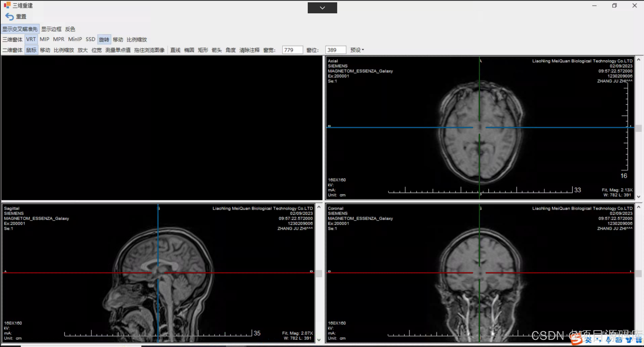This screenshot has height=347, width=644.
Task: Open the 预设 preset dropdown
Action: [x=357, y=50]
